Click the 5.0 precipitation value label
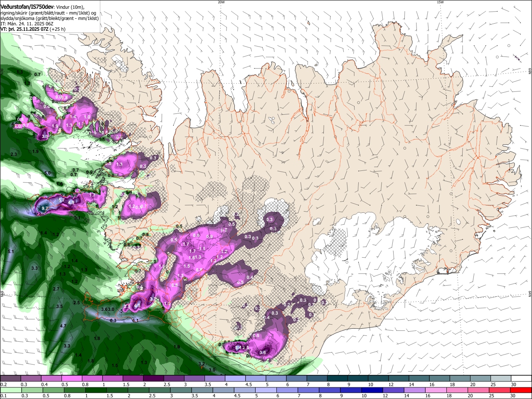Screen dimensions: 532x399 (x=47, y=173)
